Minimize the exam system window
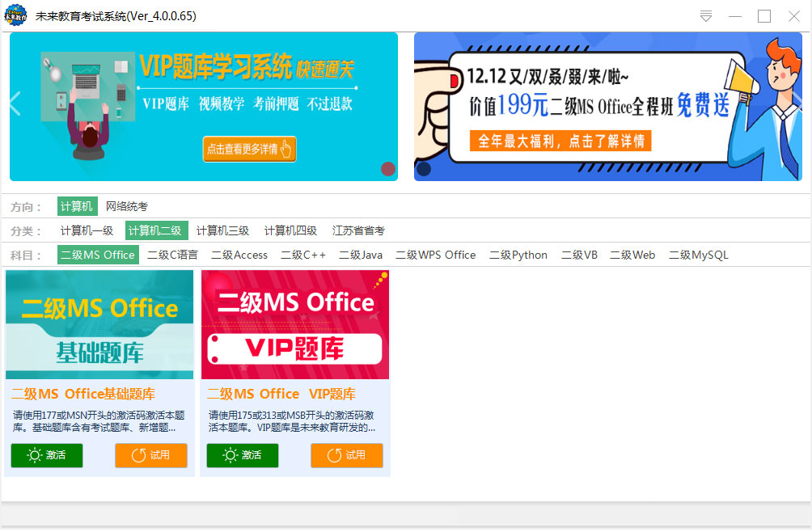Image resolution: width=812 pixels, height=532 pixels. pyautogui.click(x=735, y=16)
